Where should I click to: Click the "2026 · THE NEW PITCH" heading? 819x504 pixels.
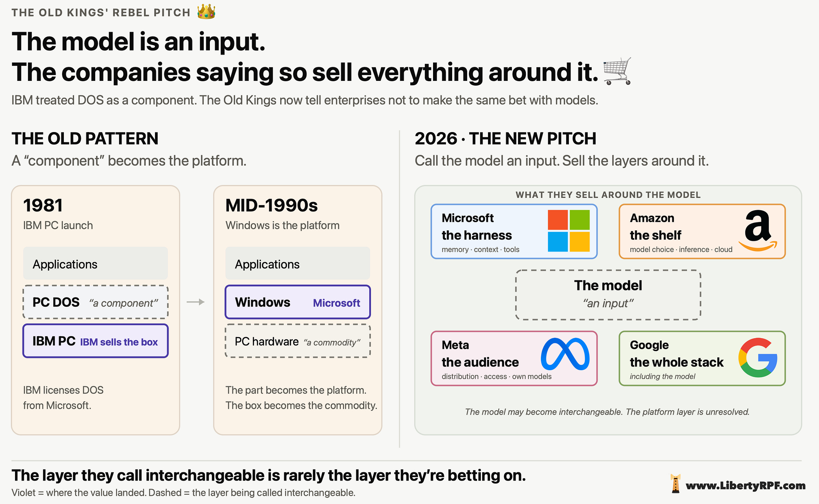click(505, 139)
